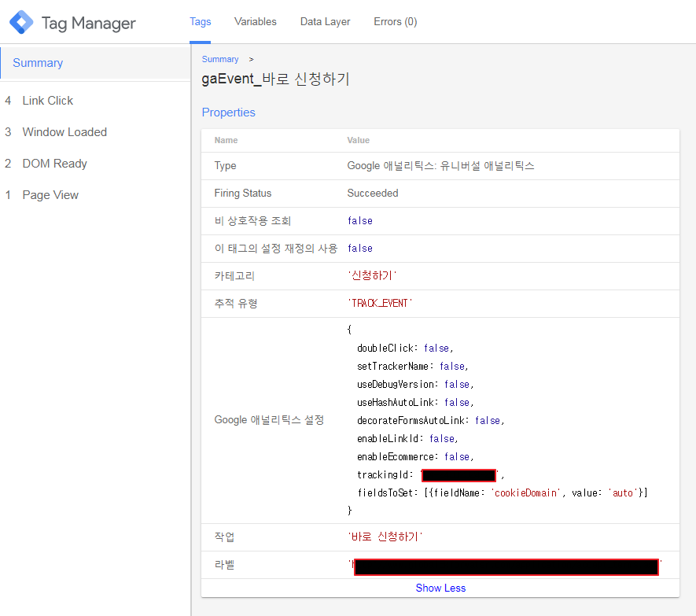This screenshot has width=696, height=616.
Task: Select Summary in the left sidebar
Action: pyautogui.click(x=95, y=63)
